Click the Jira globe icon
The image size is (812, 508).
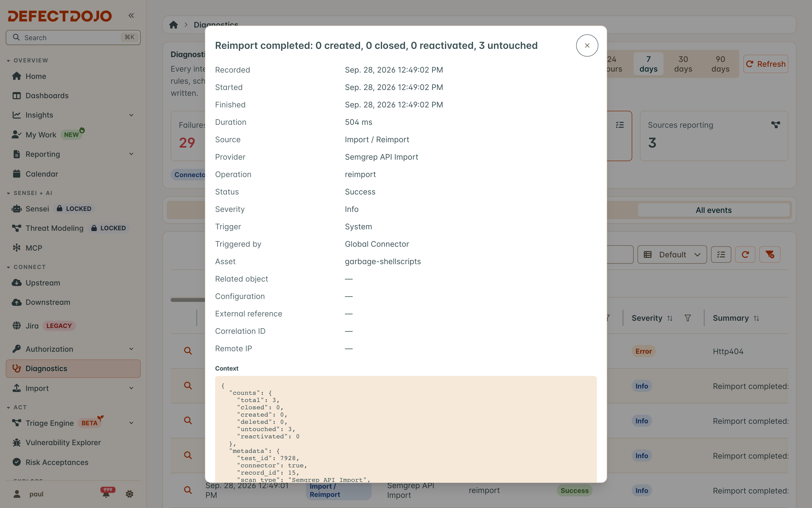pos(16,326)
